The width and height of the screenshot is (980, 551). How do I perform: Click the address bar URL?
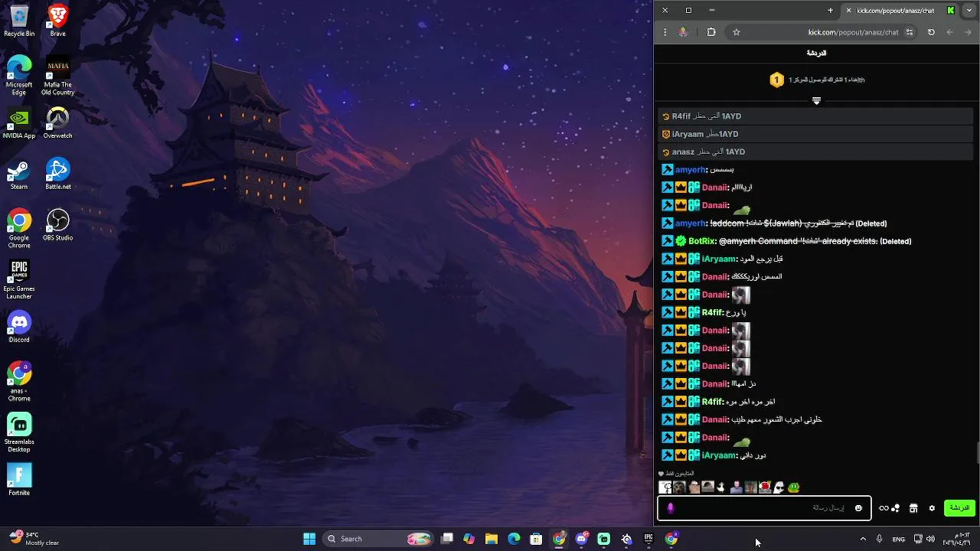(853, 32)
